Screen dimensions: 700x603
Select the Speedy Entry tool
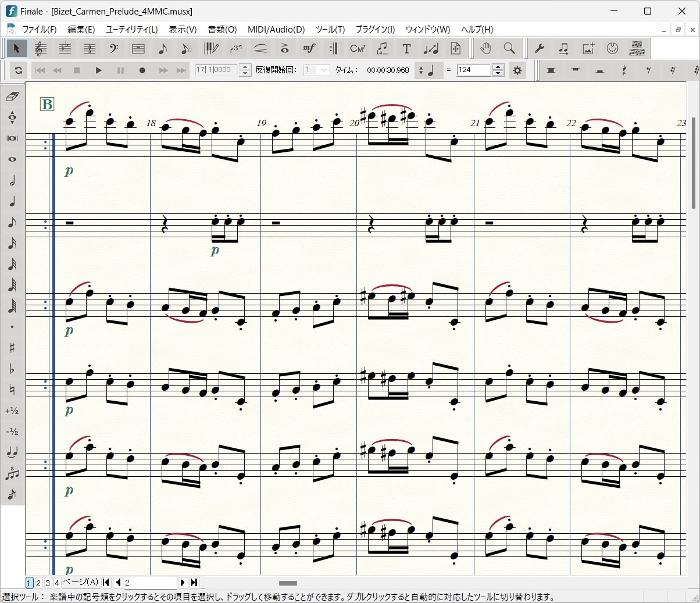pyautogui.click(x=187, y=49)
